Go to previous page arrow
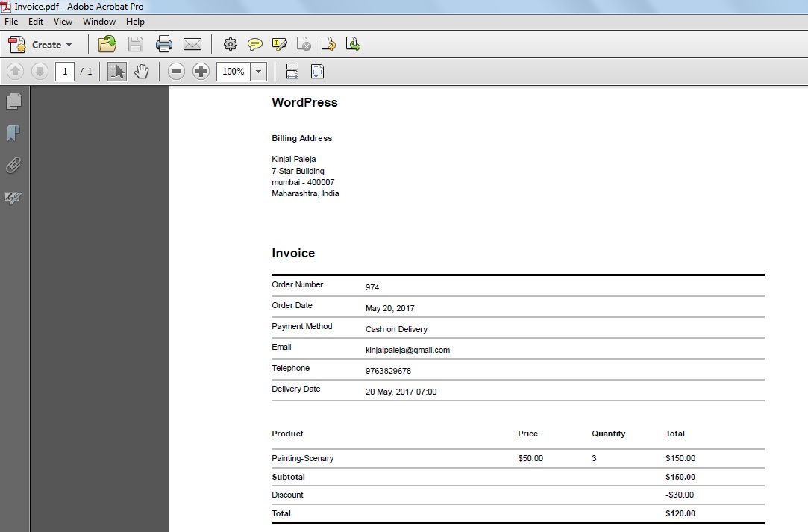 pos(16,71)
